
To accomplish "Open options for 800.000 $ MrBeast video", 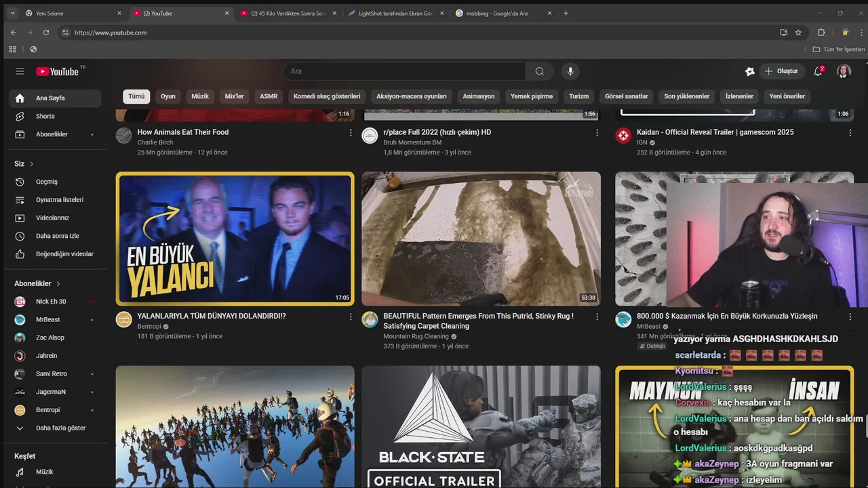I will coord(850,317).
